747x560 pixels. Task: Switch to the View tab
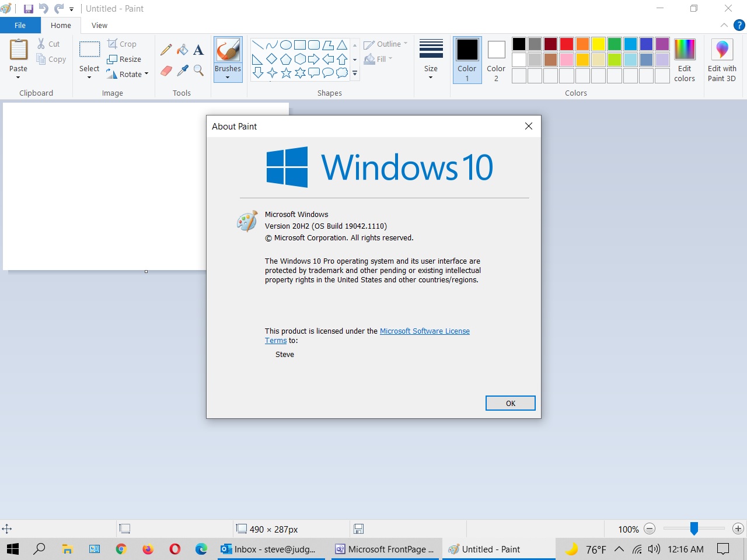point(99,25)
